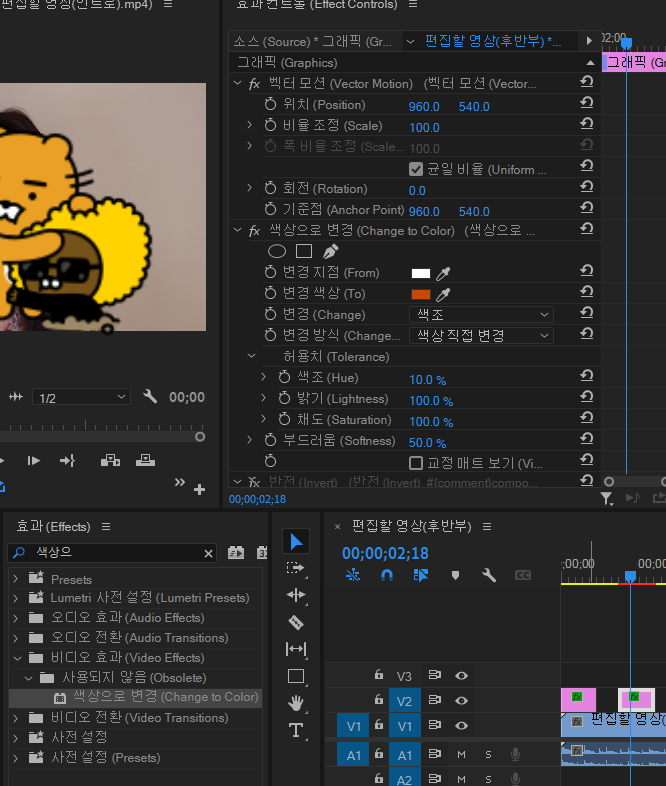Open the To orange color swatch
Viewport: 666px width, 786px height.
tap(420, 294)
